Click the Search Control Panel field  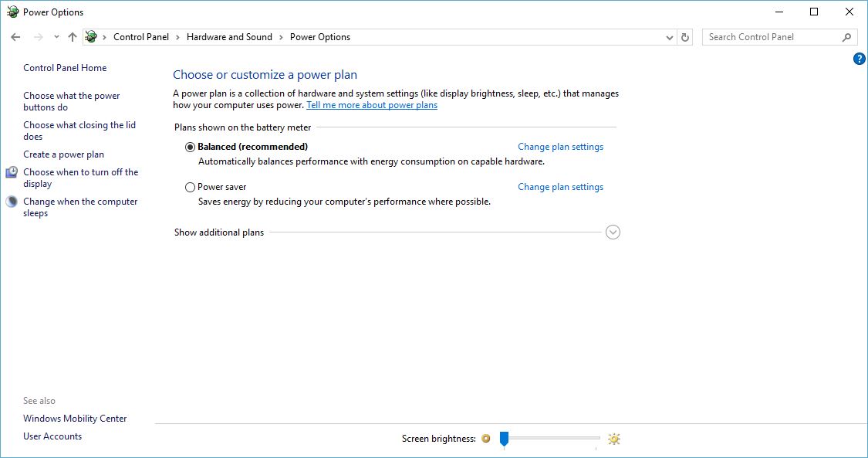coord(772,37)
